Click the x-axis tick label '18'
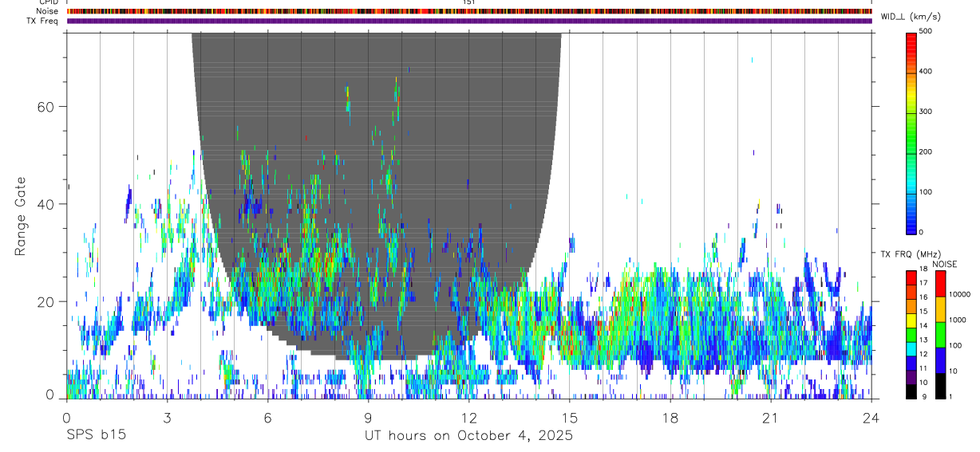 670,418
